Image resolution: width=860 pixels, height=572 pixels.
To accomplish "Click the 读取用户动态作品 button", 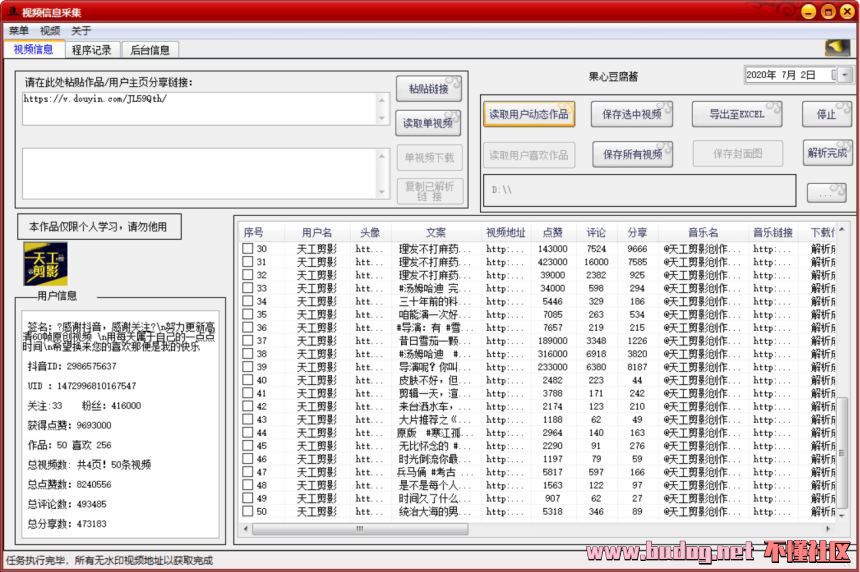I will pos(529,114).
